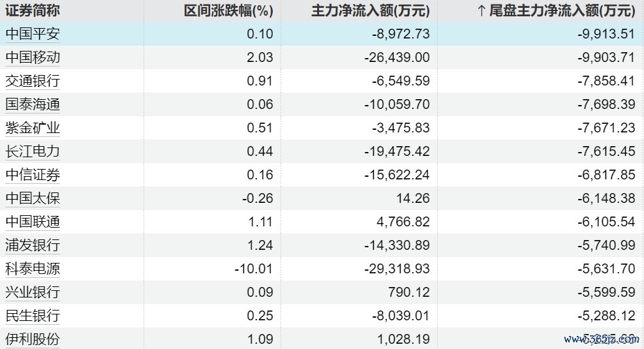Open the 兴业银行 stock link
Screen dimensions: 644x349
point(33,292)
